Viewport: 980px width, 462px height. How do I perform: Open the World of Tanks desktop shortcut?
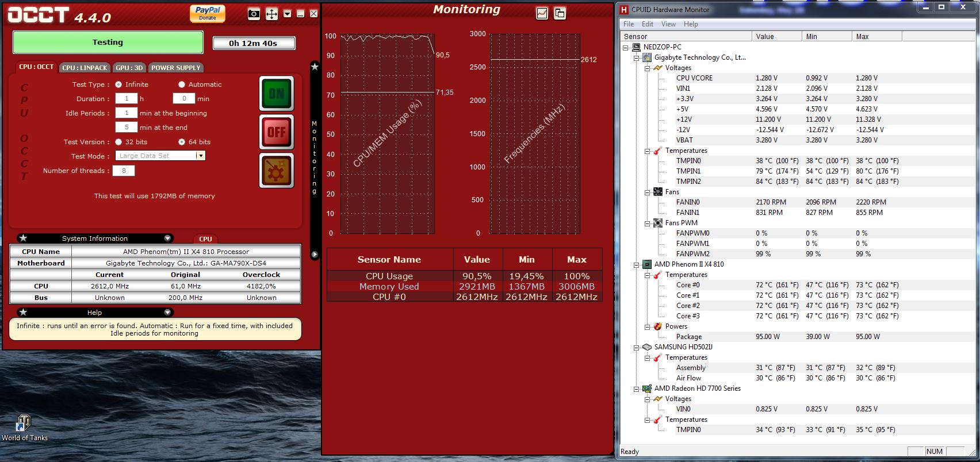click(x=24, y=428)
